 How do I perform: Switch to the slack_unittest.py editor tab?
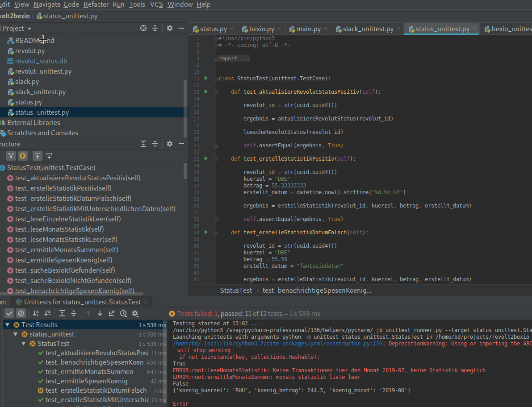(368, 29)
